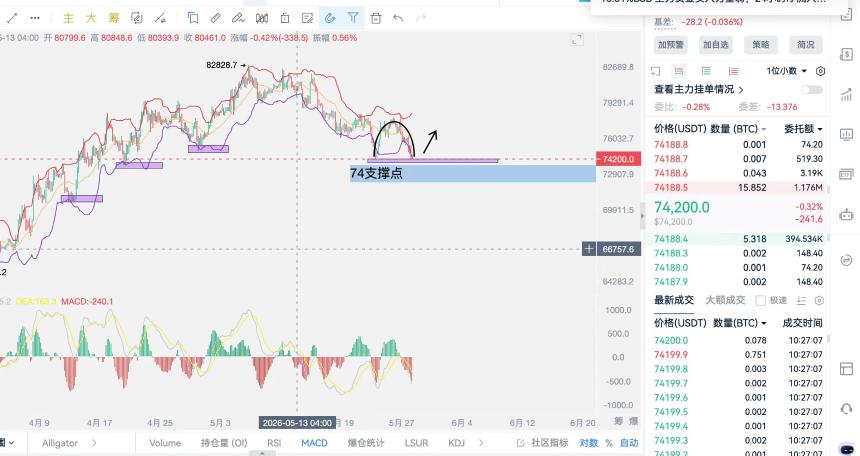Select combined buy/sell order book view
860x456 pixels.
click(679, 71)
